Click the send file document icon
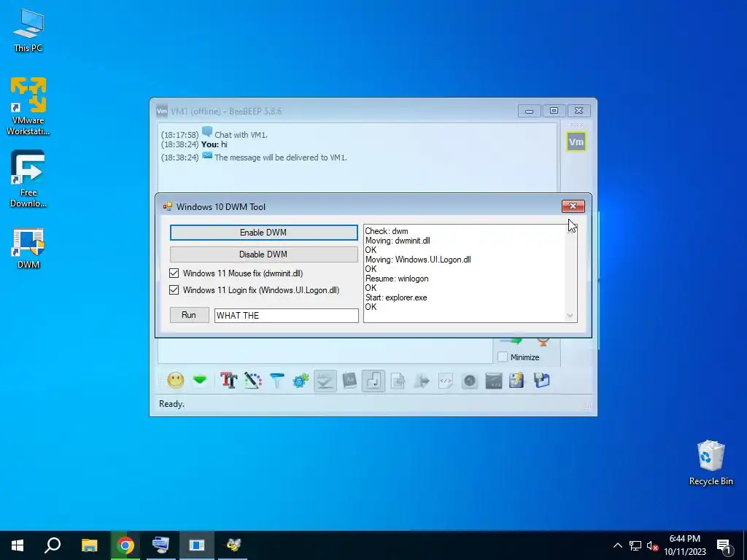Viewport: 747px width, 560px height. [398, 381]
